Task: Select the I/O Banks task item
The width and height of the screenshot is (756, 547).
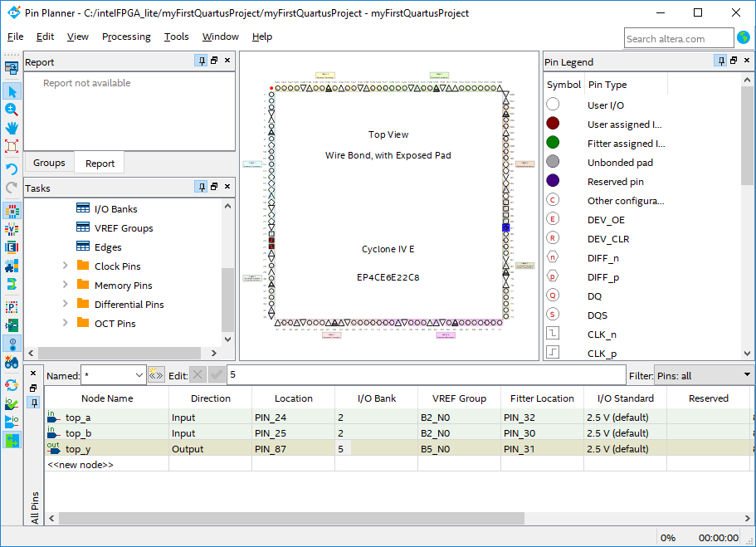Action: tap(115, 209)
